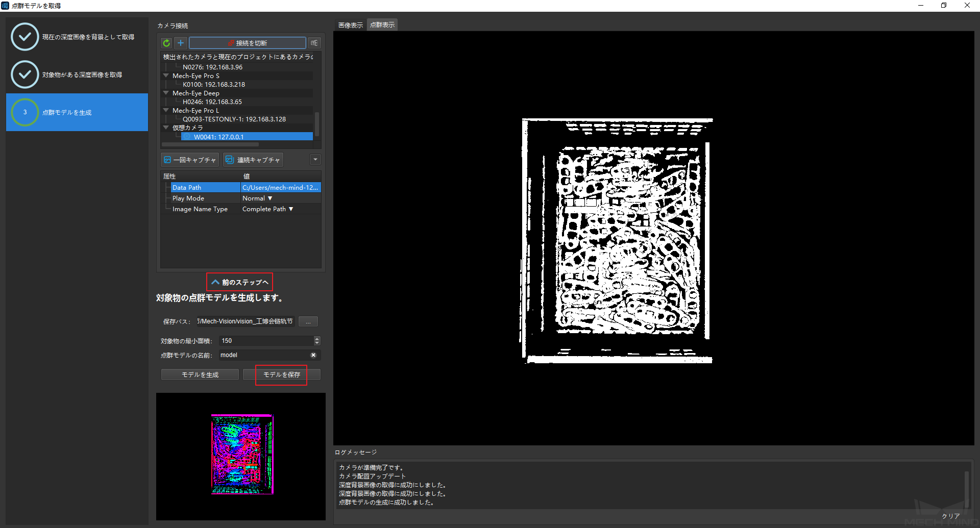Open the Image Name Type Complete Path dropdown
The height and width of the screenshot is (528, 980).
267,209
